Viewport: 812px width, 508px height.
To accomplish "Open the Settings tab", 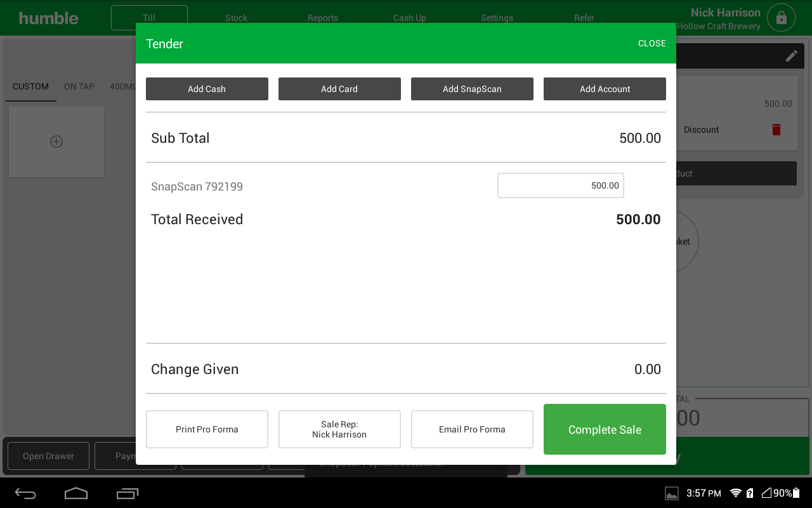I will coord(497,18).
